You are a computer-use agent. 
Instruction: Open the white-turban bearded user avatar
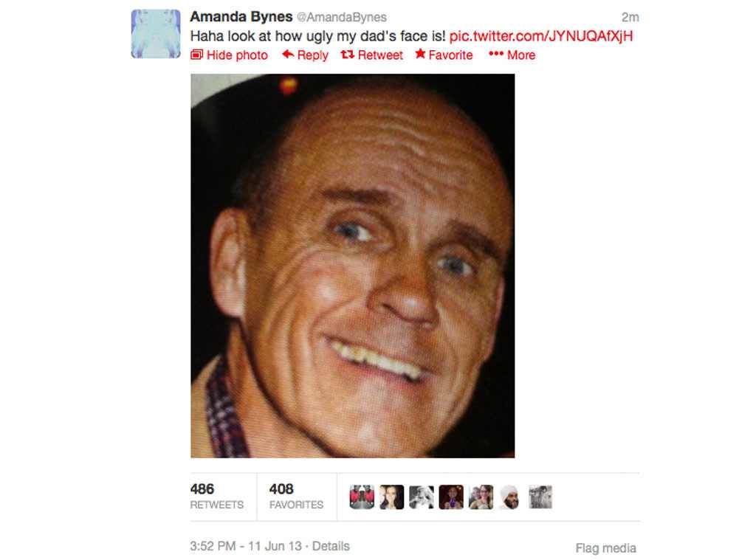click(x=511, y=497)
